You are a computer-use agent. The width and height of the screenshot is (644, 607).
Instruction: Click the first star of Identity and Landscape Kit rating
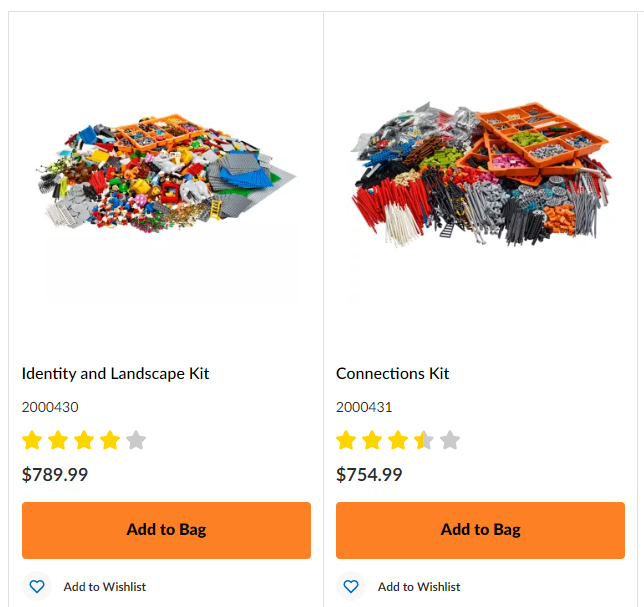pyautogui.click(x=32, y=440)
